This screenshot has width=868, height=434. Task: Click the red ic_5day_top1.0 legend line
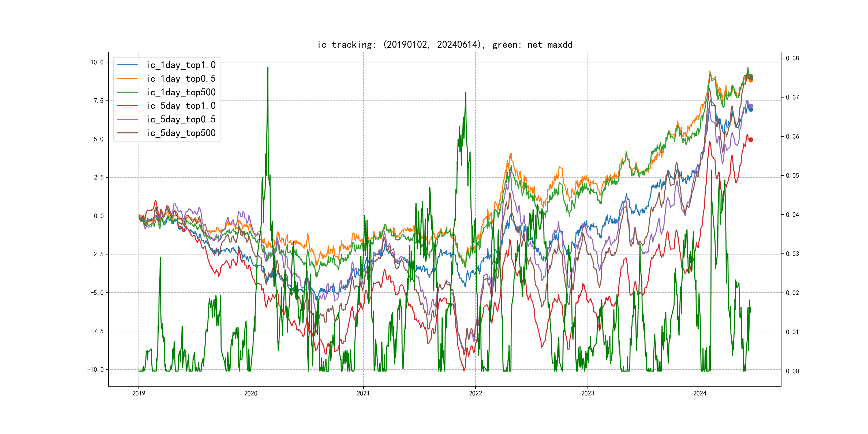[127, 106]
